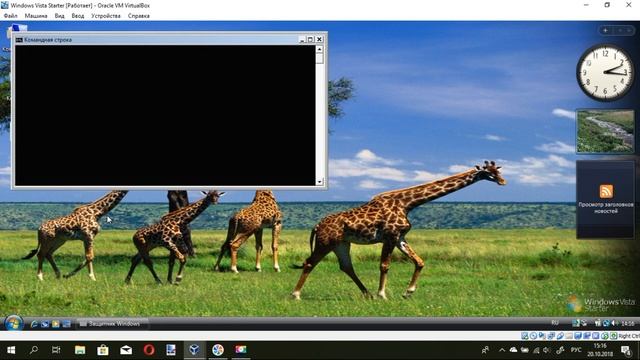This screenshot has width=640, height=360.
Task: Open the Справка menu
Action: tap(139, 16)
